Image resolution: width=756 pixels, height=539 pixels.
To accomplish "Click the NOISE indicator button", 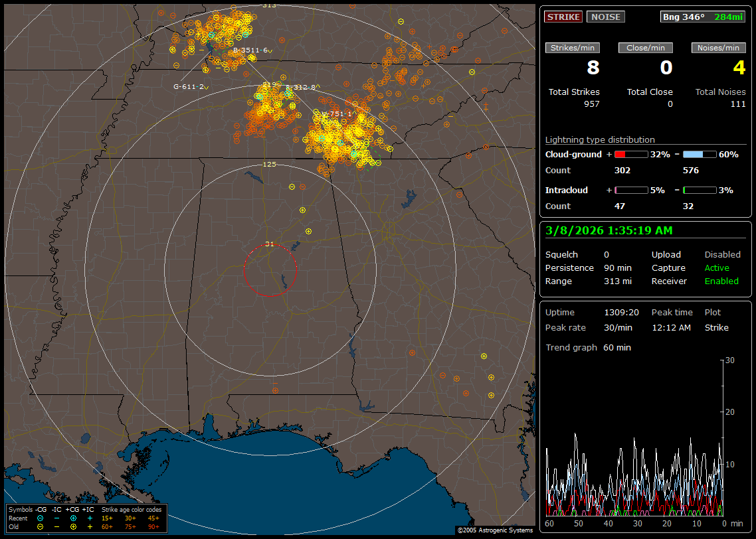I will coord(605,17).
